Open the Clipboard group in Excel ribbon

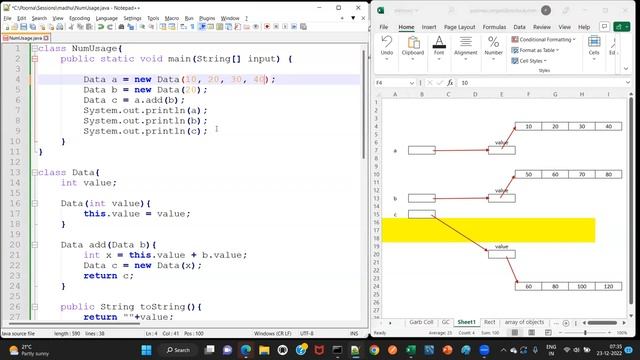[413, 48]
